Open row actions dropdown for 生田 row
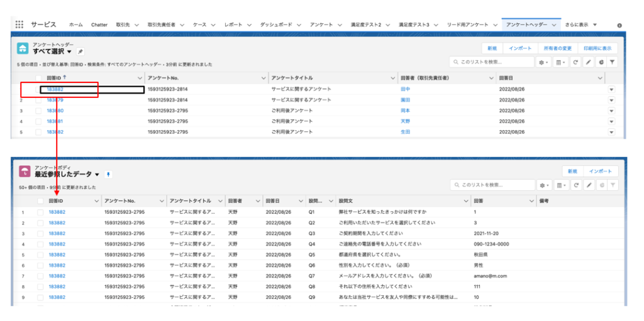The image size is (644, 321). click(x=611, y=132)
